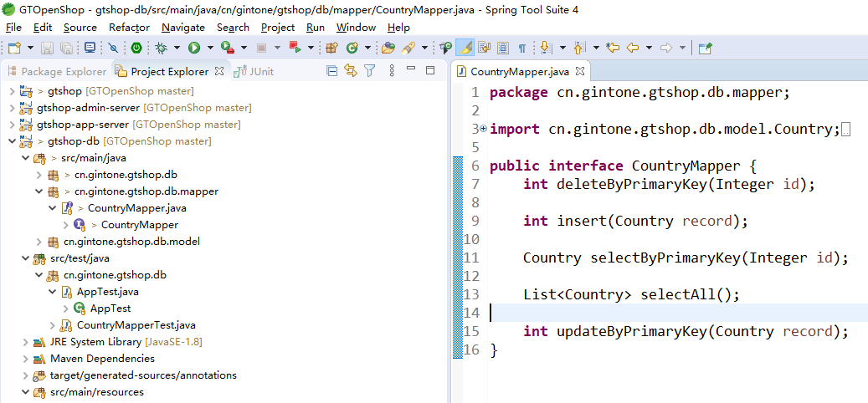Click the Save icon in toolbar
Screen dimensions: 868x403
pos(48,48)
